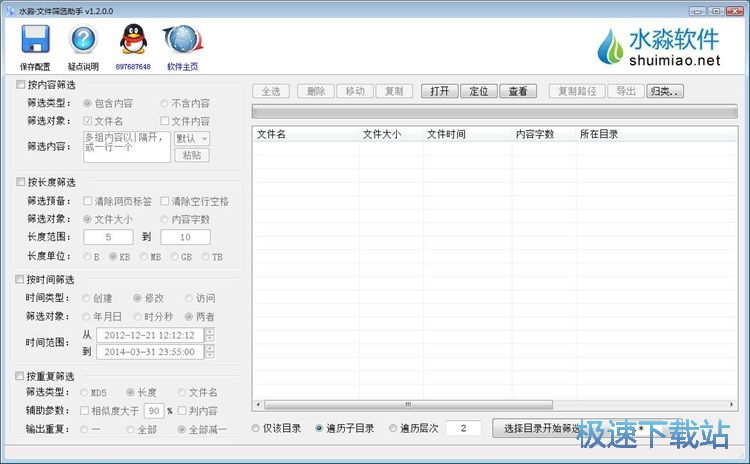
Task: Sort by the 文件大小 column header
Action: [391, 134]
